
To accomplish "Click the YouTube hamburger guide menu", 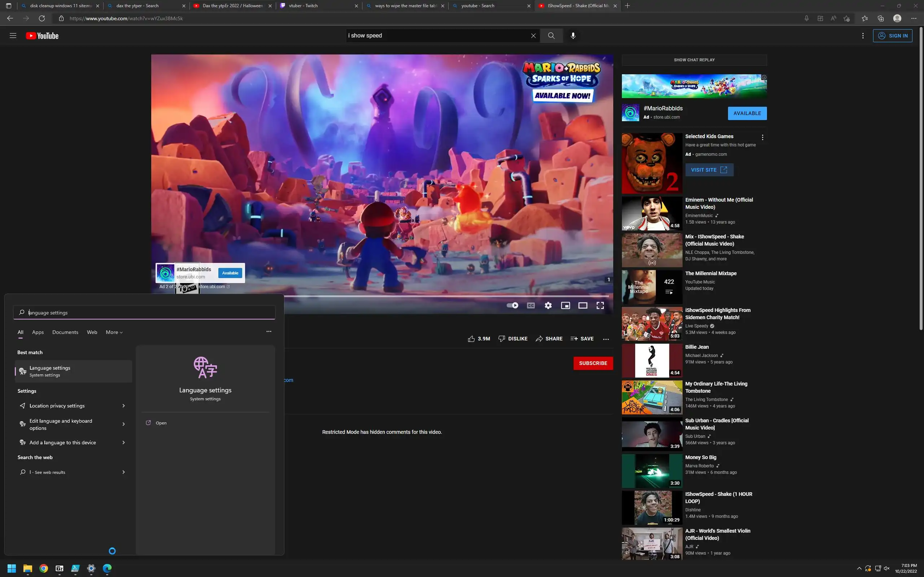I will [13, 35].
